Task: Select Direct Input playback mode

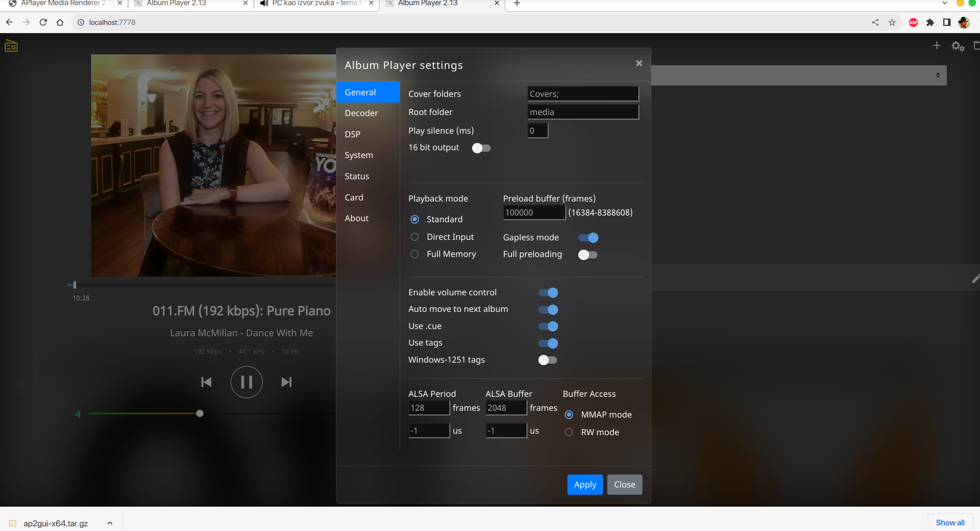Action: 415,237
